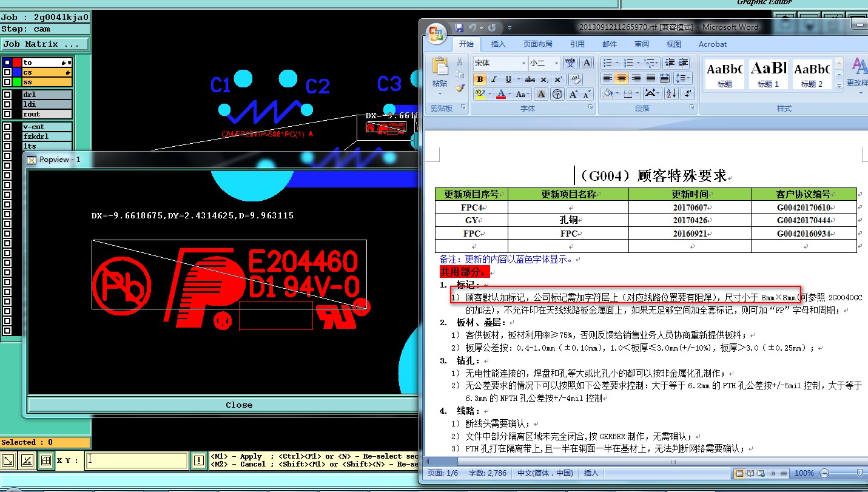This screenshot has width=868, height=492.
Task: Undo last action in Word
Action: pyautogui.click(x=472, y=28)
